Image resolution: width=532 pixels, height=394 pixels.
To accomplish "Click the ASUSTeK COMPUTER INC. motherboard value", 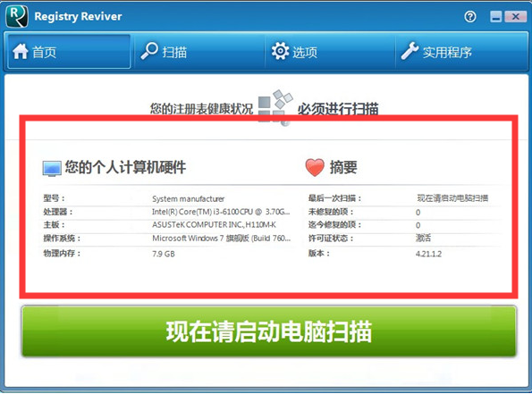I will click(214, 225).
